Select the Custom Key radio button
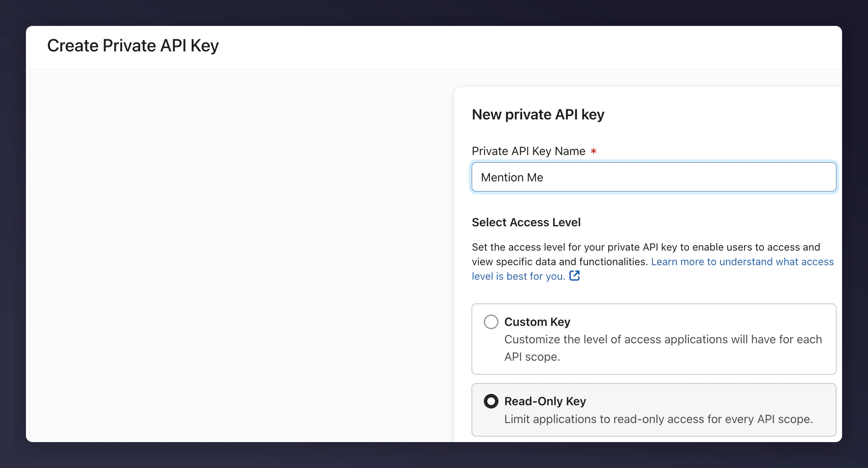This screenshot has height=468, width=868. pos(491,322)
